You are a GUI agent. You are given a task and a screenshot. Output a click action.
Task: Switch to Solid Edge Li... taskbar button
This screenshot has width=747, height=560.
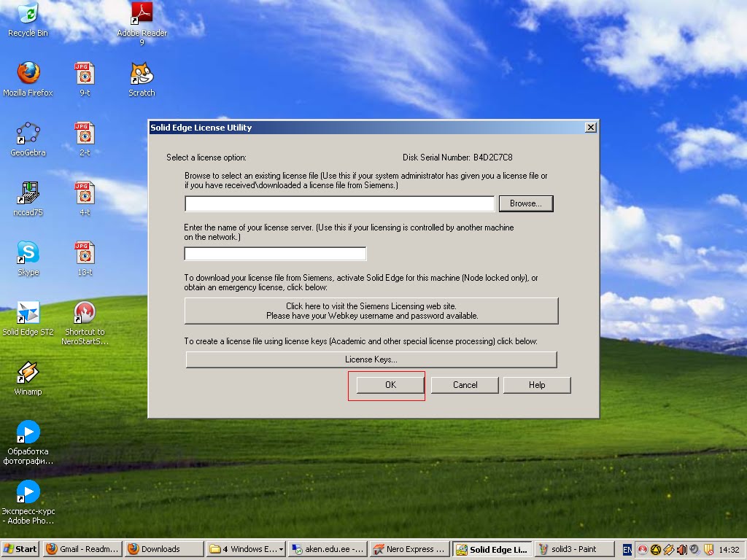coord(492,549)
